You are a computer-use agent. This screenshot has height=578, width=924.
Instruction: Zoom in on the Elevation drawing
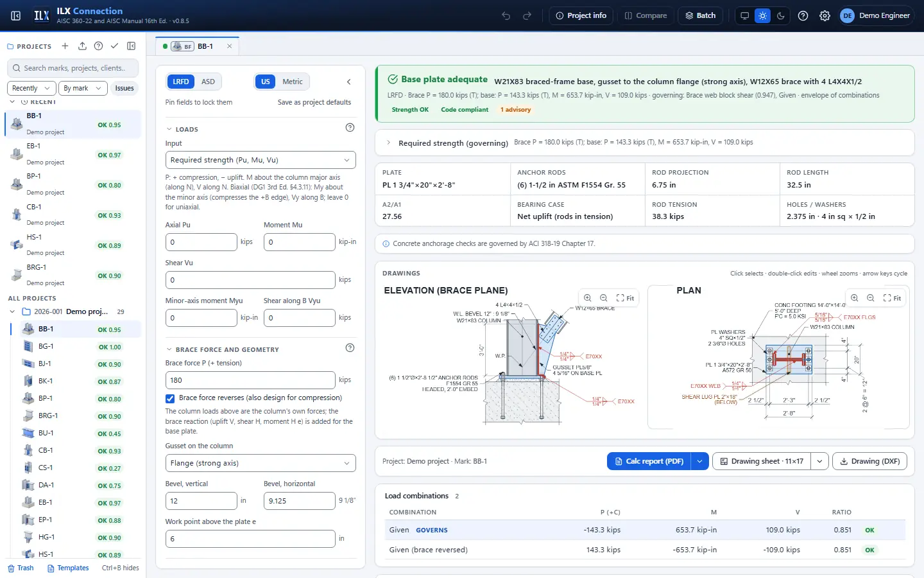coord(587,298)
